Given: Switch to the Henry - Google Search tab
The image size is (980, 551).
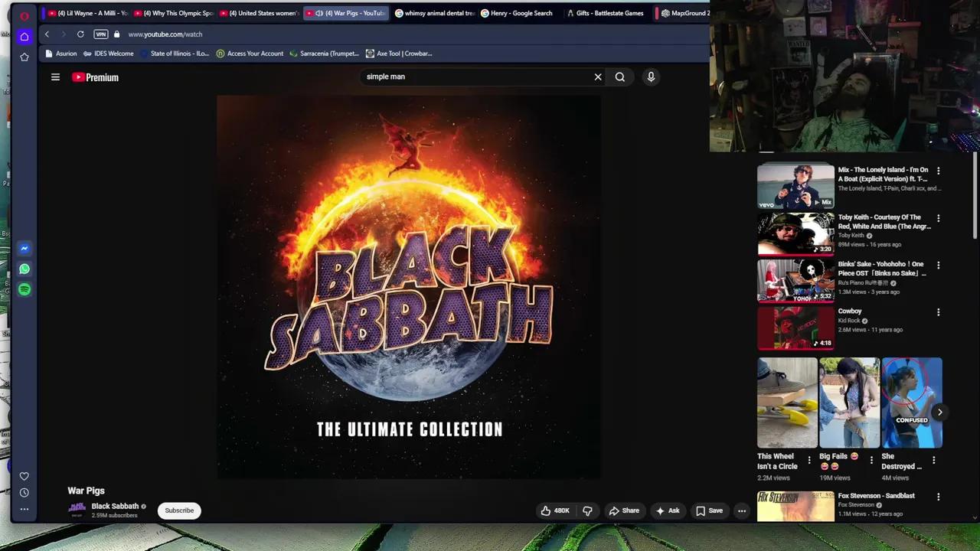Looking at the screenshot, I should (520, 13).
